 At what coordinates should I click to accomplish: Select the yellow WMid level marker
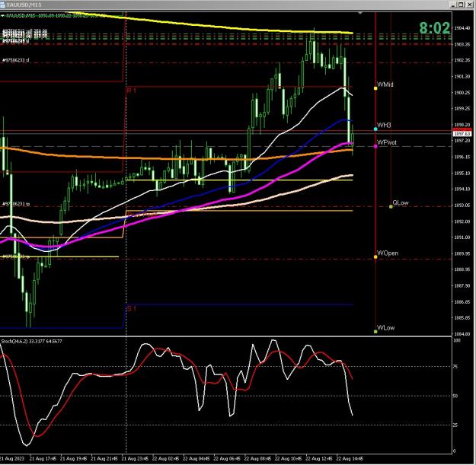tap(375, 88)
